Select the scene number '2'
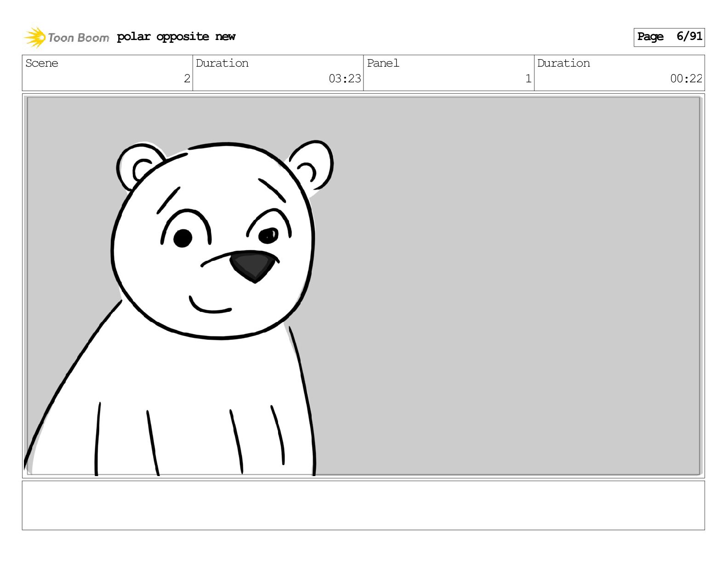This screenshot has width=728, height=563. [x=187, y=79]
